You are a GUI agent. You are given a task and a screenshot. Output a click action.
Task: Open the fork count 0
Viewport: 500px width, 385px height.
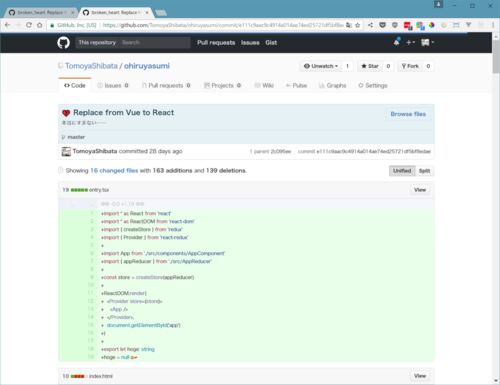click(x=428, y=66)
